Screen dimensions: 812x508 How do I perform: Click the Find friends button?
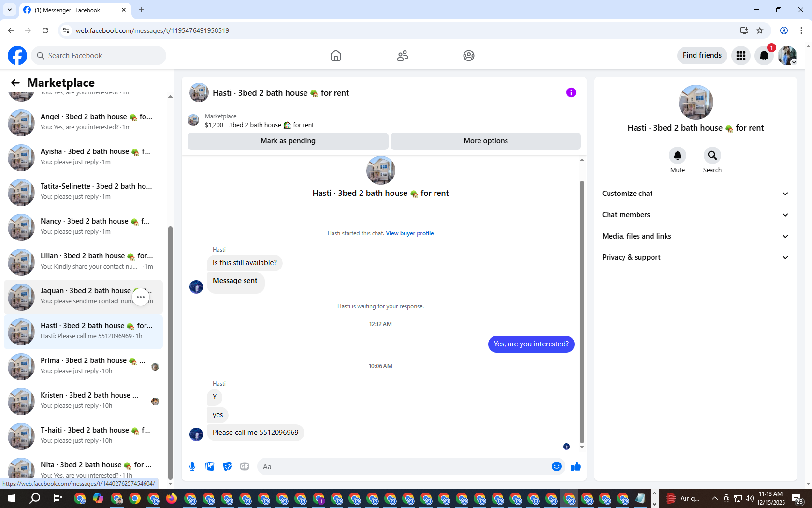(x=702, y=56)
